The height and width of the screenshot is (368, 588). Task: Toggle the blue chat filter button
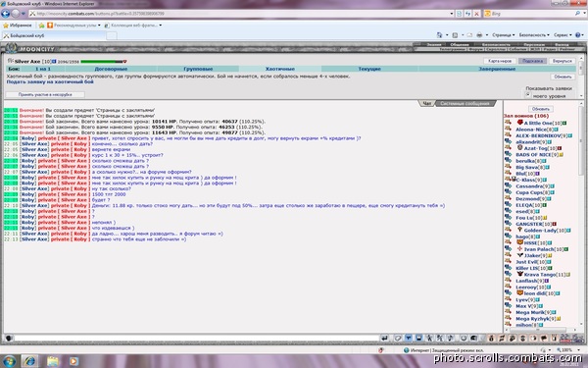click(x=409, y=338)
